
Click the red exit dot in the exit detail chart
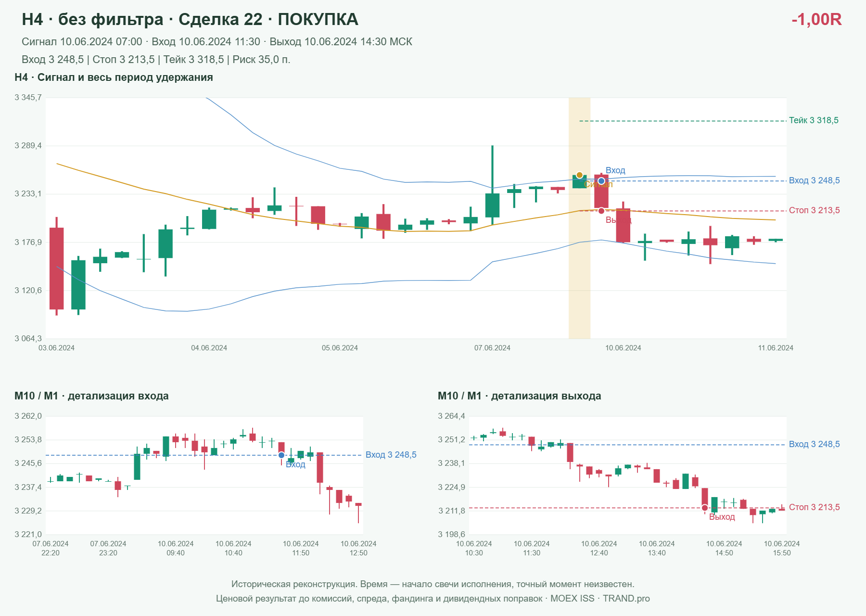(705, 508)
